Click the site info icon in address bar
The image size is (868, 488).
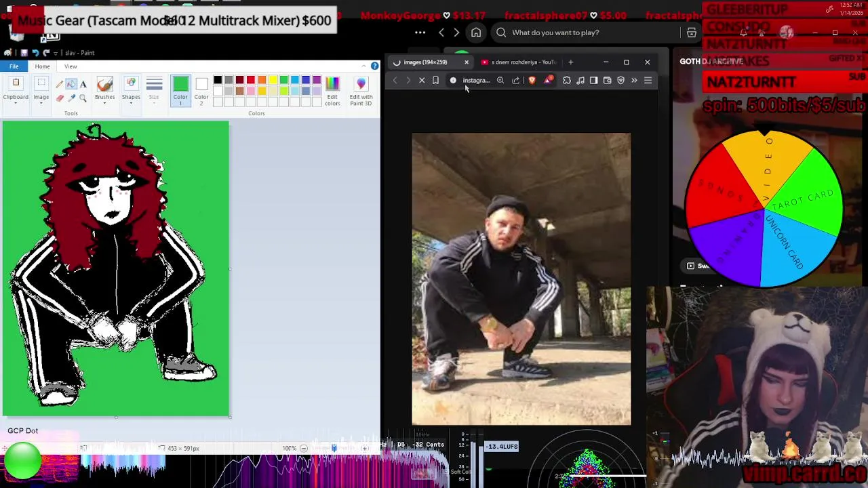453,81
